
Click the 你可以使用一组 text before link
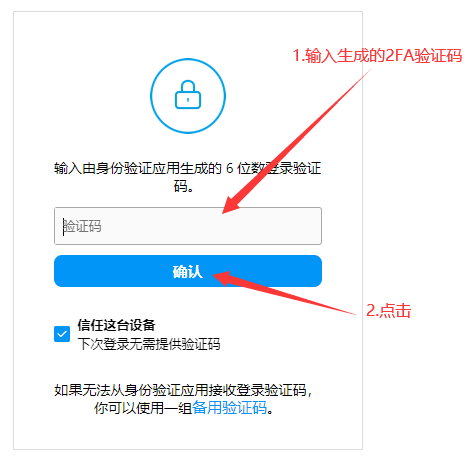(x=143, y=407)
